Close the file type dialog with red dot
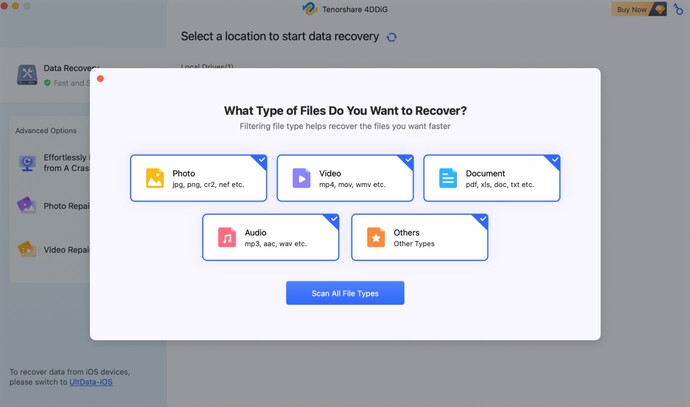Screen dimensions: 690x407 (100, 78)
